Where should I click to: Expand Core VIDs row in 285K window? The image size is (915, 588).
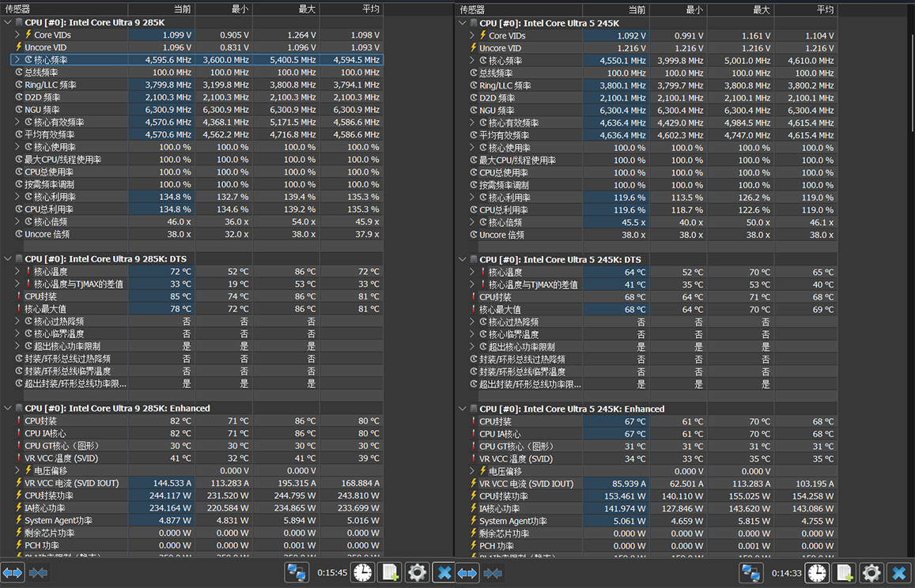click(17, 35)
